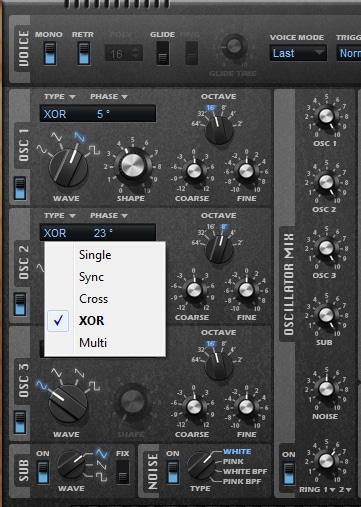Choose WHITE noise type label
Viewport: 361px width, 507px height.
[237, 452]
